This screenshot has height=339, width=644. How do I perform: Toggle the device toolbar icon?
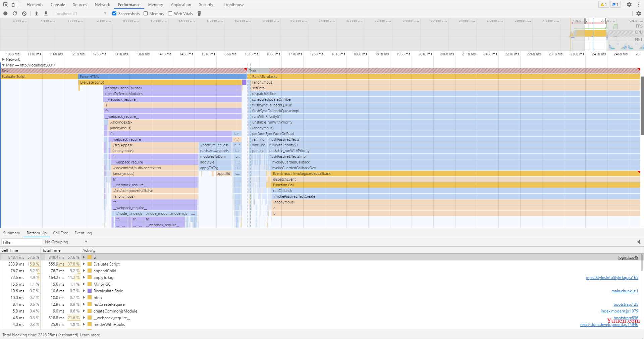14,4
